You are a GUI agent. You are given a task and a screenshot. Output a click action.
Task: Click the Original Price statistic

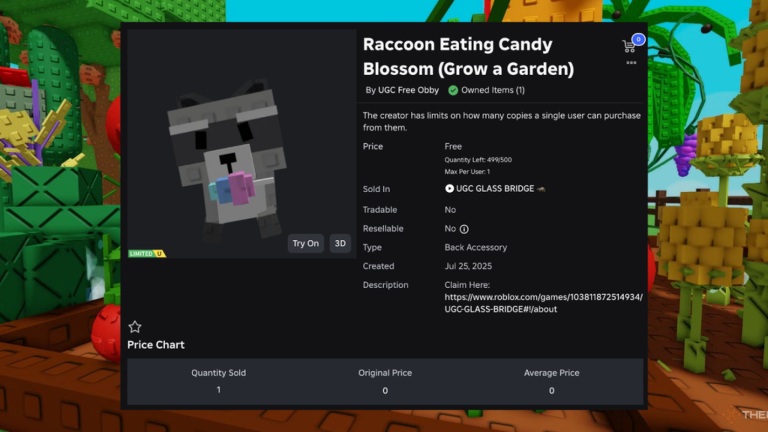(385, 382)
